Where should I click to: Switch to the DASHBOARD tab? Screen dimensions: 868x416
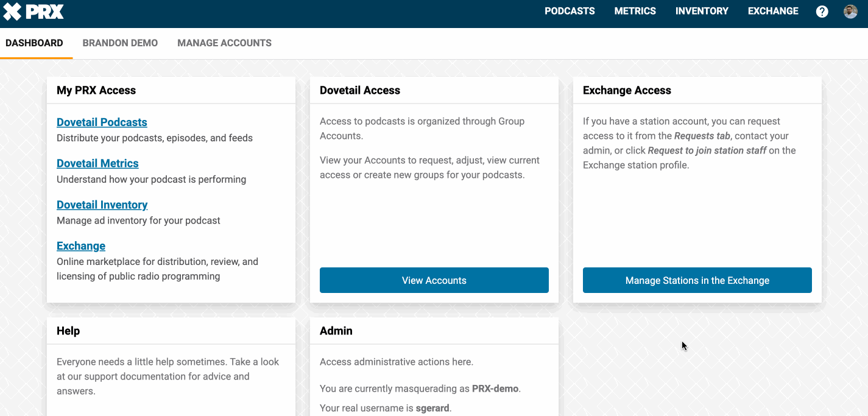point(34,43)
